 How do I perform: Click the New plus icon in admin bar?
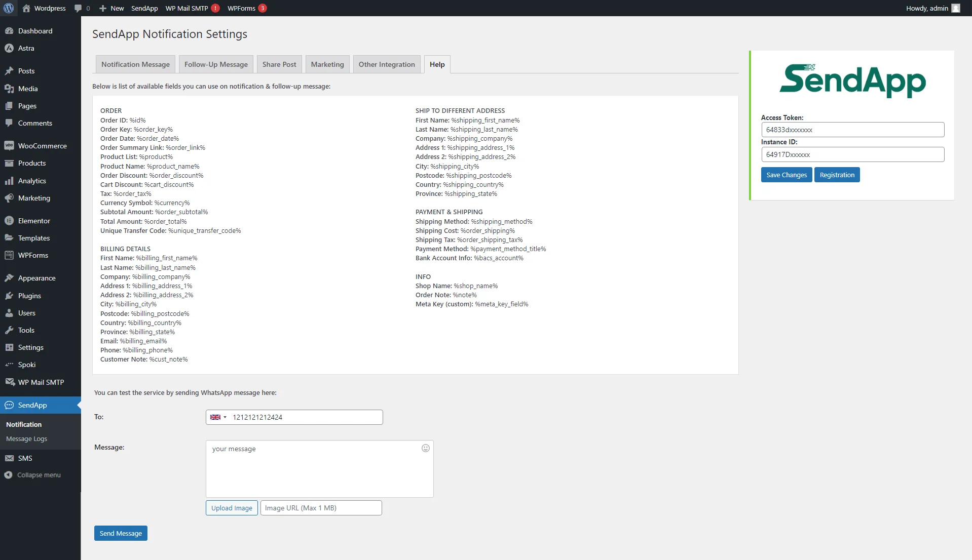pos(103,8)
